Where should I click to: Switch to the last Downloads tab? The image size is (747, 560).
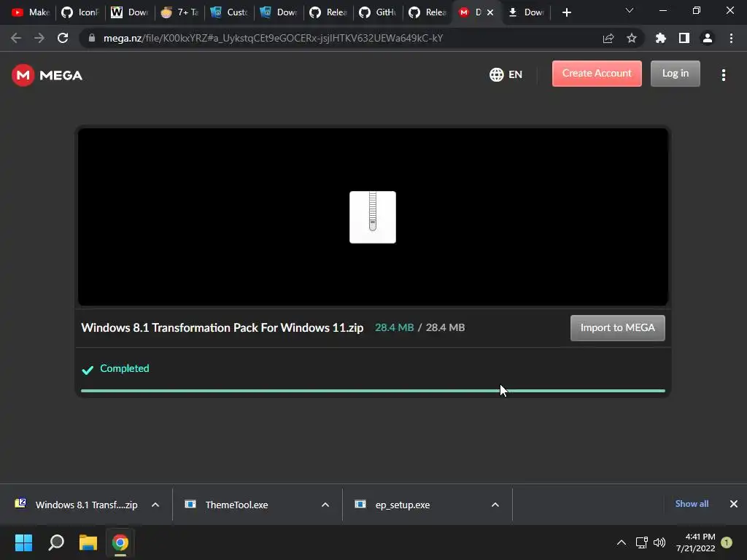pos(526,12)
